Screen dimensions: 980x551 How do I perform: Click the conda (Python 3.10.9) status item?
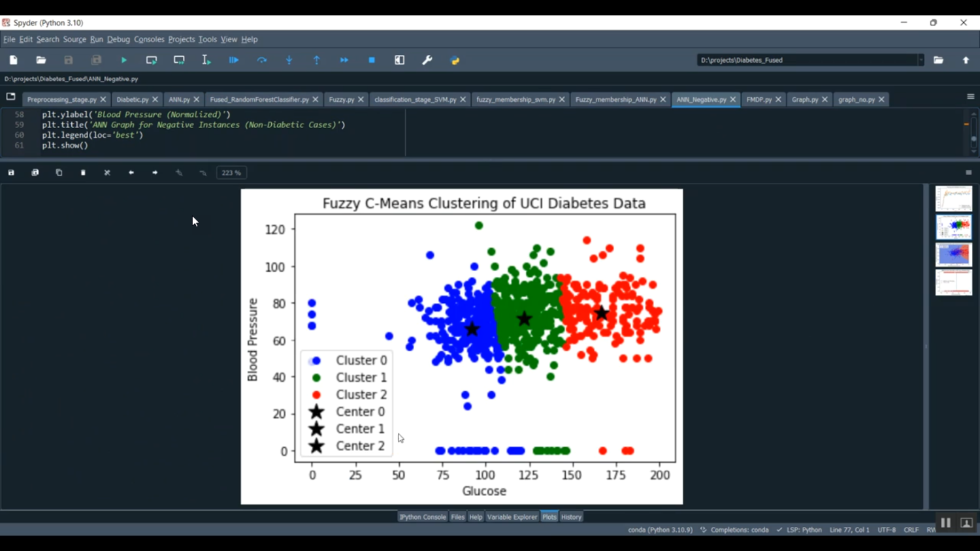click(x=660, y=529)
